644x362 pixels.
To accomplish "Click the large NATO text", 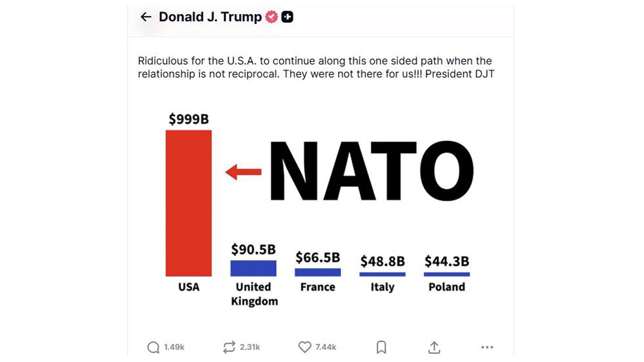I will point(371,171).
